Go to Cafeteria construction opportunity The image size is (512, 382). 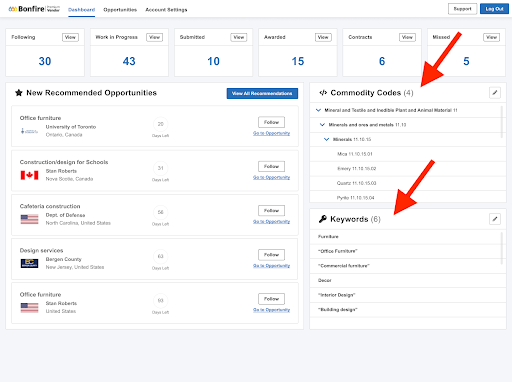(x=271, y=222)
